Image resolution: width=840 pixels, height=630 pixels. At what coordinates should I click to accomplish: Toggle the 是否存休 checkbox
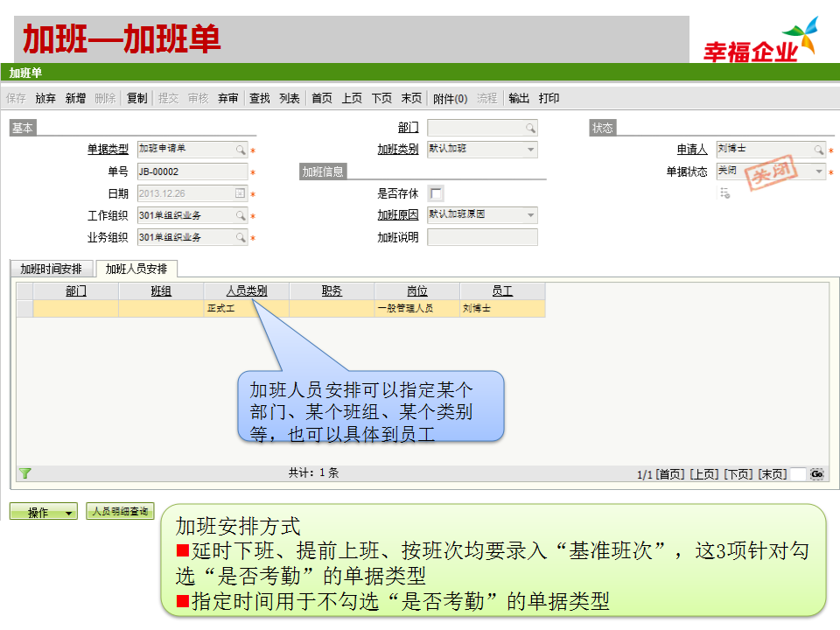point(436,193)
